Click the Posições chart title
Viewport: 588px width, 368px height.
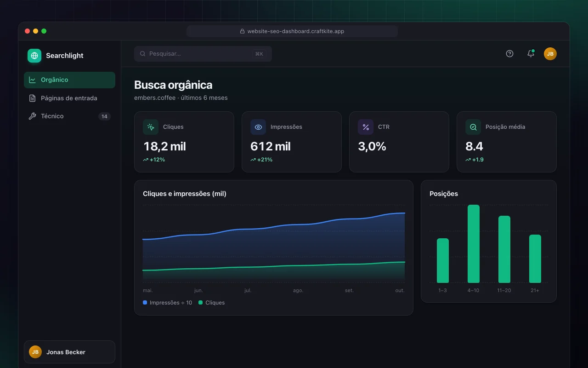click(x=444, y=194)
